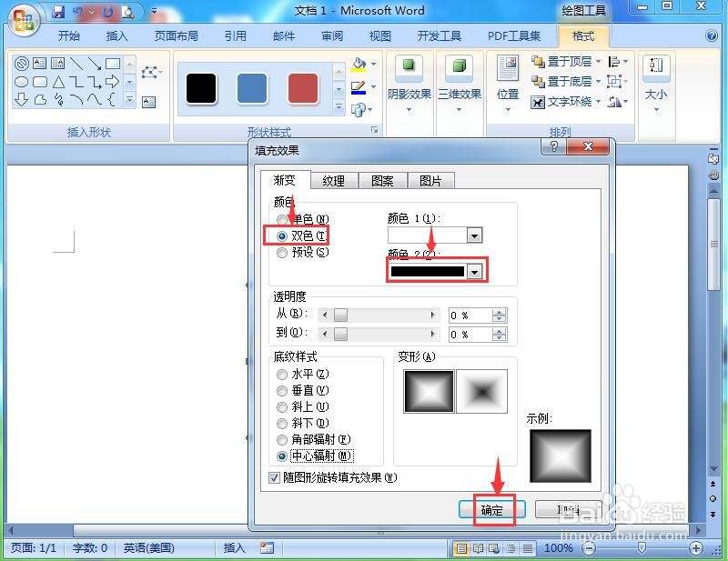
Task: Expand the shape styles gallery More arrow
Action: tap(339, 107)
